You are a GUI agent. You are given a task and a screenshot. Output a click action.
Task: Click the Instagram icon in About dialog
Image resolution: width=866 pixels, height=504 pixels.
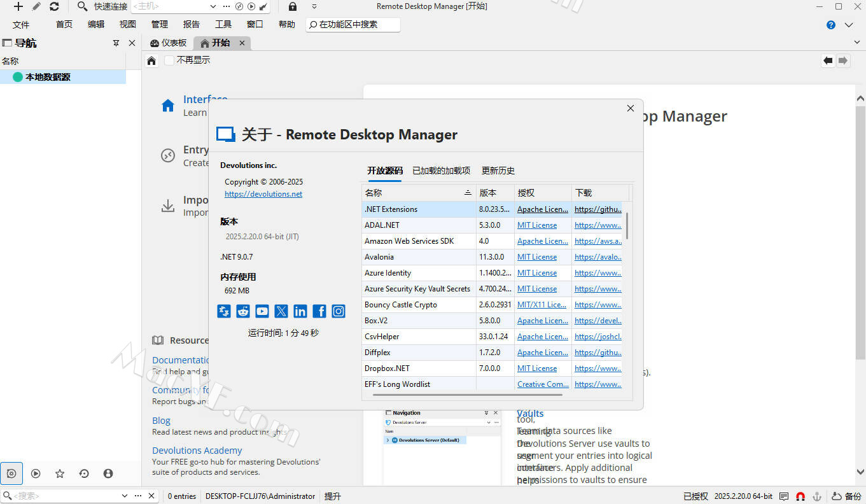tap(339, 311)
